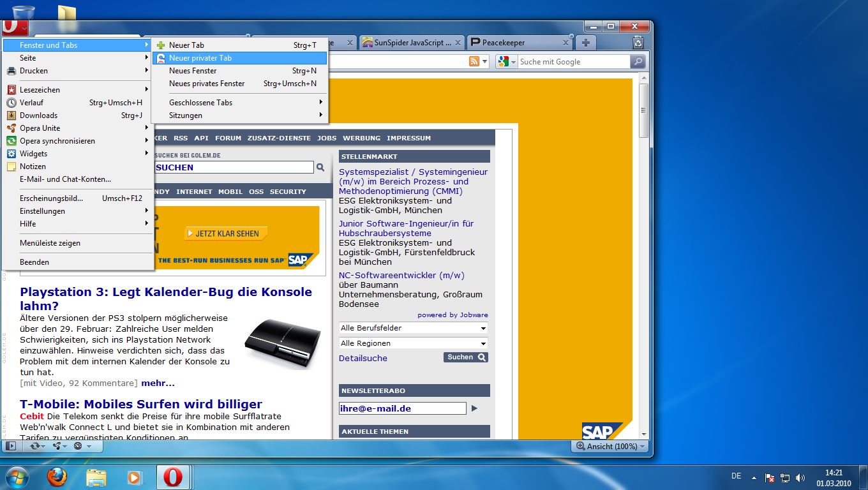Open Opera Unite icon in status bar
Viewport: 868px width, 490px height.
57,446
